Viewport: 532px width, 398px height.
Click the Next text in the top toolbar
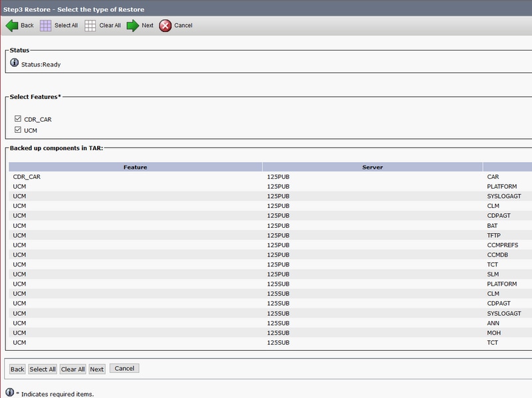[x=148, y=25]
